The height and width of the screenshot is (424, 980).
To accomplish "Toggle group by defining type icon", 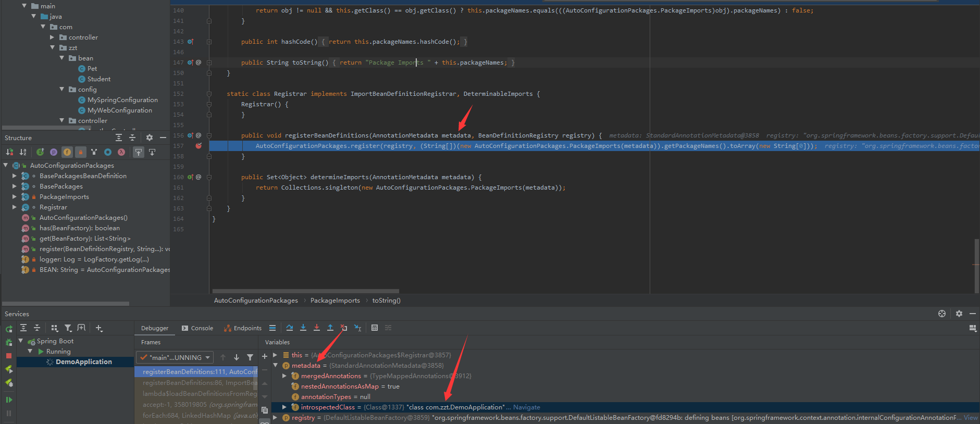I will coord(94,152).
